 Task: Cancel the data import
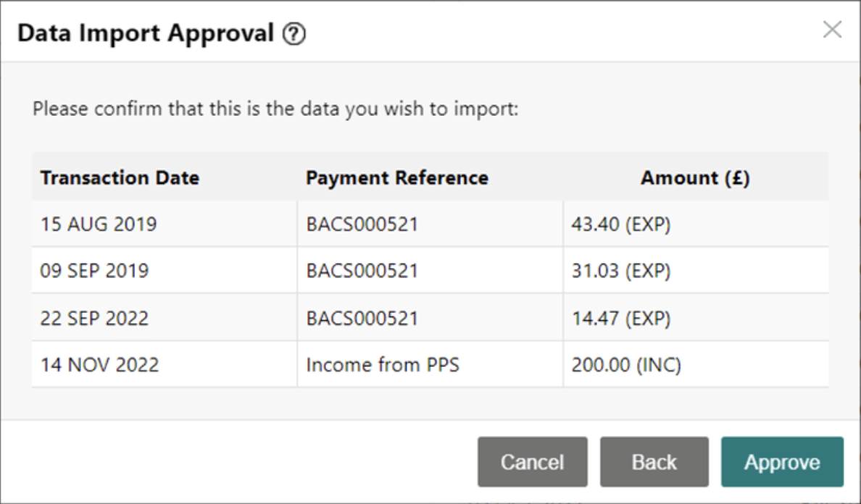[532, 462]
